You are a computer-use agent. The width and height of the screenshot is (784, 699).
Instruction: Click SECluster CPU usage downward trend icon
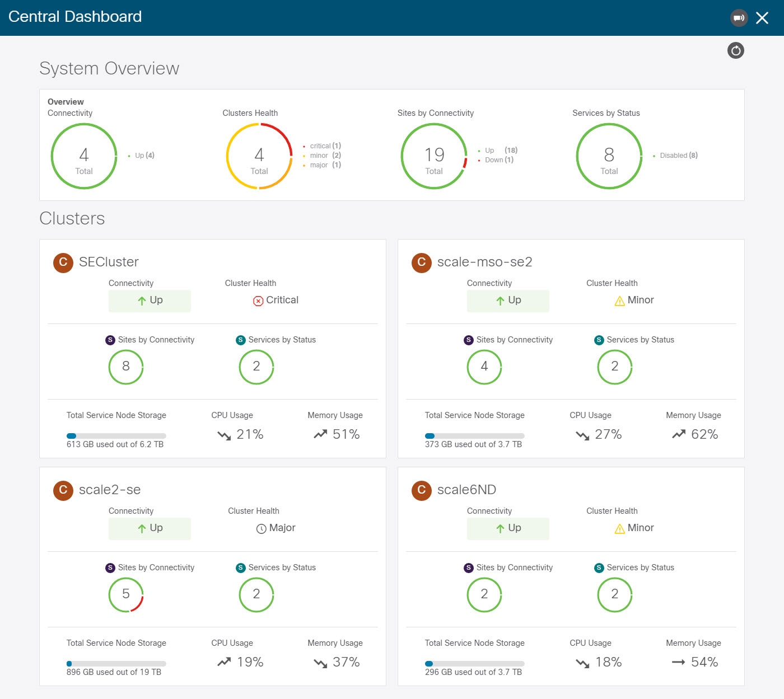pyautogui.click(x=224, y=435)
